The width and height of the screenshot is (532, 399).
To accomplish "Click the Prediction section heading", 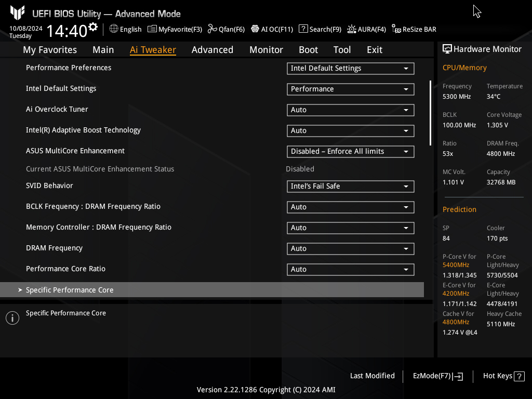I will click(x=459, y=210).
